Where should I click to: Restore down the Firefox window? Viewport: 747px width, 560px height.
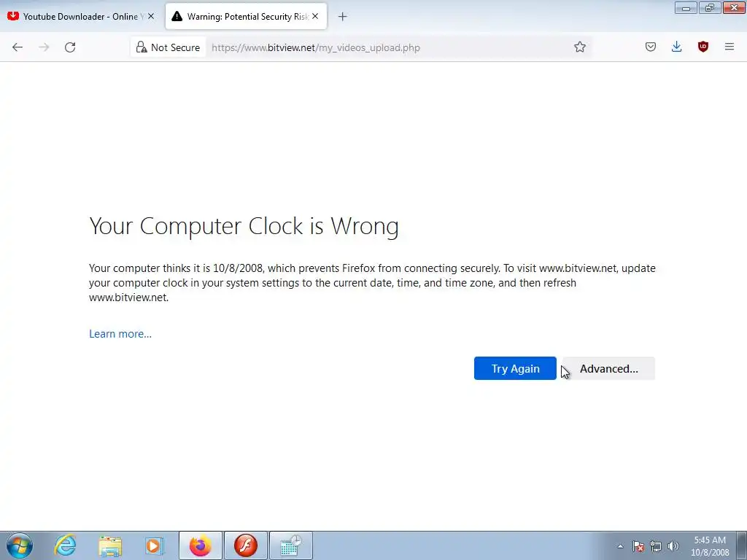[710, 8]
